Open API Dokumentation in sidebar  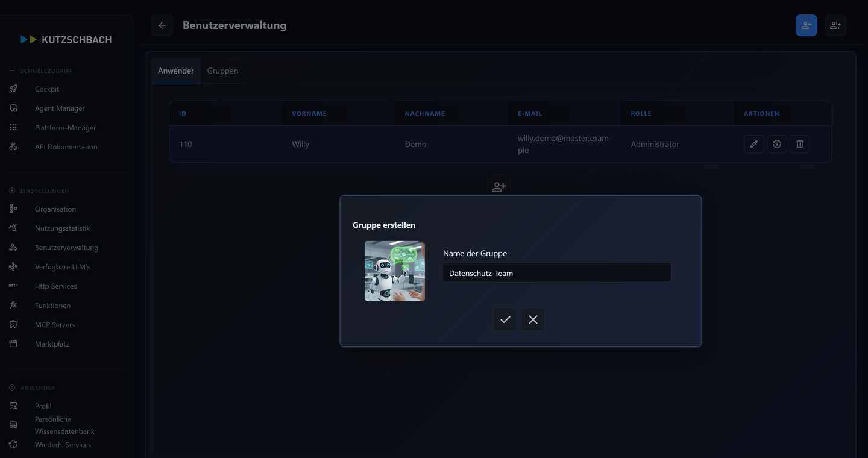[x=66, y=147]
